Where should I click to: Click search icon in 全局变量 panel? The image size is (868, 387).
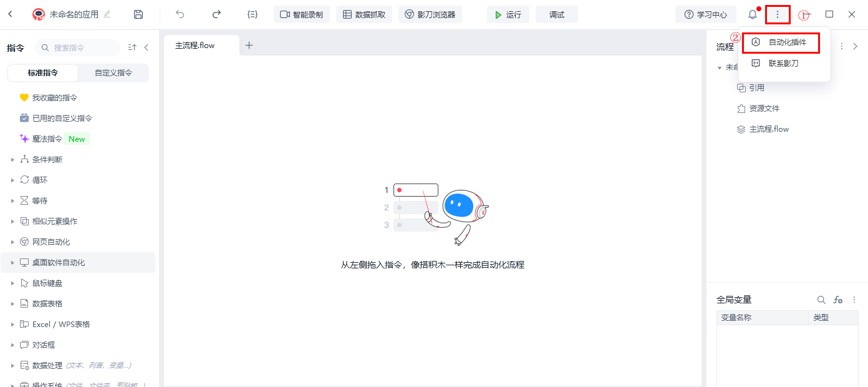[x=822, y=300]
